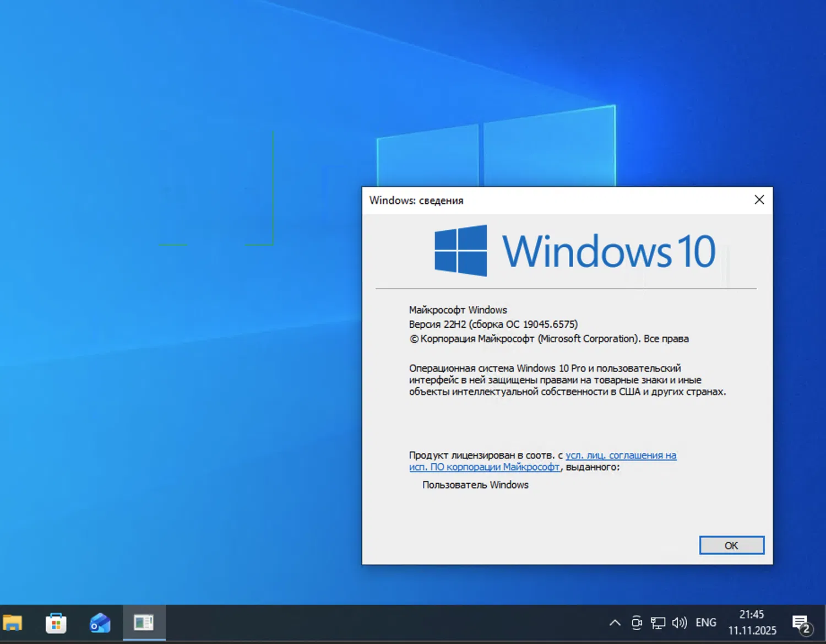Click the network status tray icon
Viewport: 826px width, 644px height.
[x=657, y=623]
